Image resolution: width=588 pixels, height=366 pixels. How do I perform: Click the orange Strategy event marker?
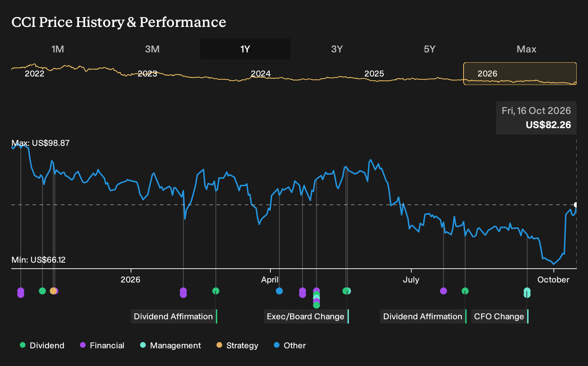coord(53,291)
